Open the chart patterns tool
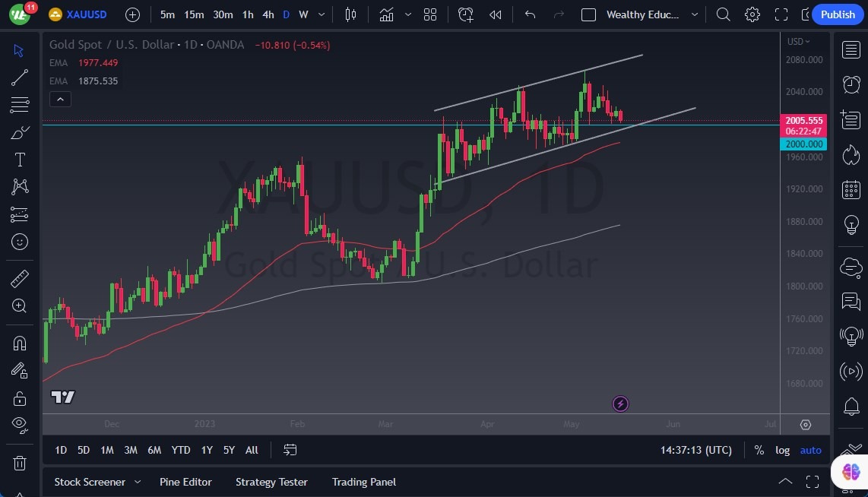Image resolution: width=868 pixels, height=497 pixels. [x=19, y=186]
